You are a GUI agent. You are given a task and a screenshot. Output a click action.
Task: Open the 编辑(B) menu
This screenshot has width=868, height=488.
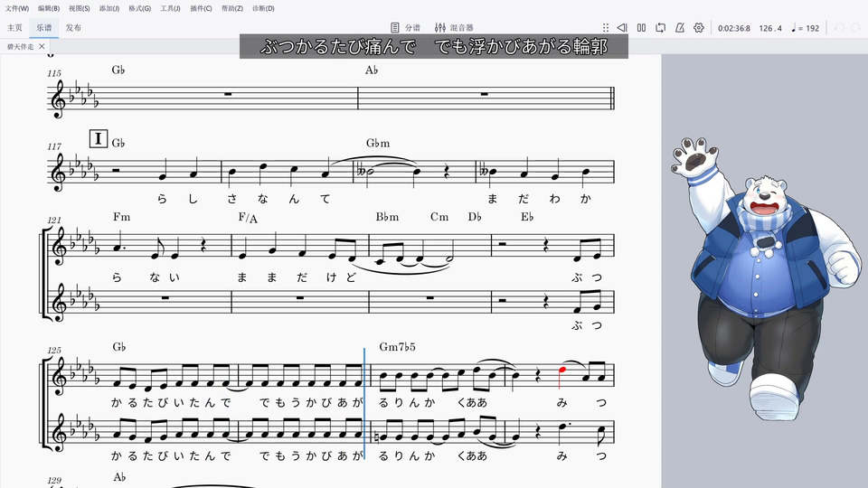[x=49, y=8]
